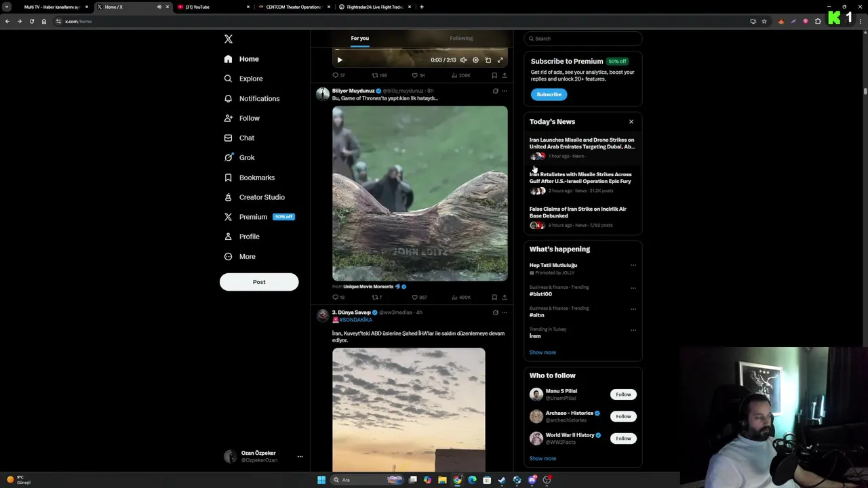This screenshot has width=868, height=488.
Task: Open the #SONDAKİKA hashtag
Action: point(355,320)
